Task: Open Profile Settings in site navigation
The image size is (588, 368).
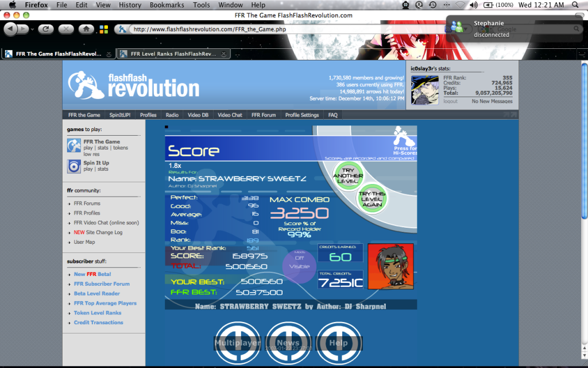Action: tap(301, 115)
